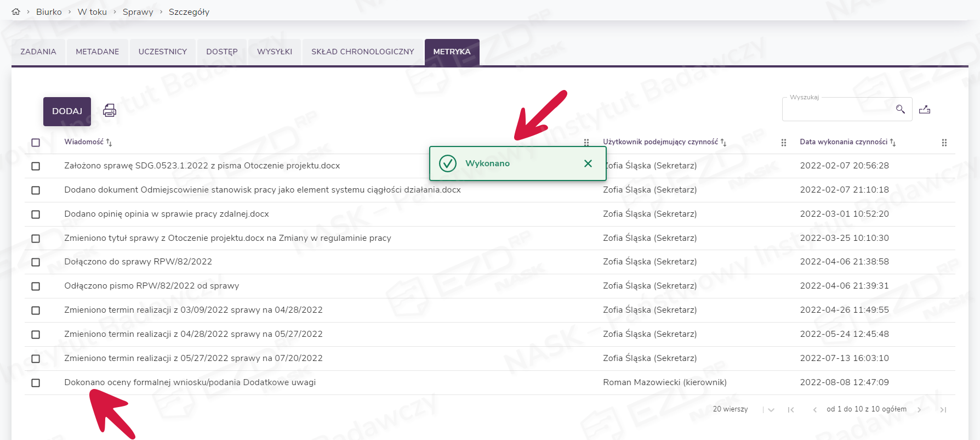Click the search magnifier icon

pos(900,109)
